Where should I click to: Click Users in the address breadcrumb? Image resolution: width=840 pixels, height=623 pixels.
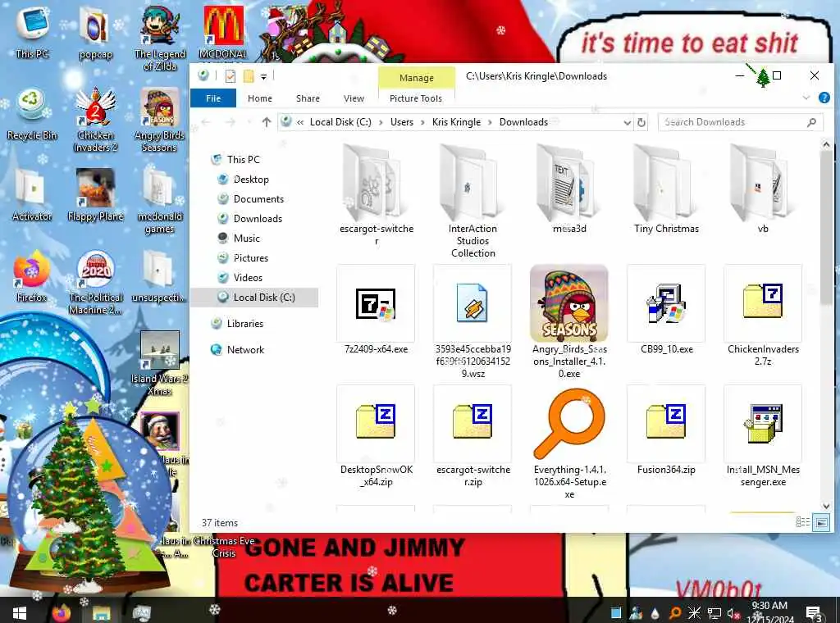coord(402,122)
